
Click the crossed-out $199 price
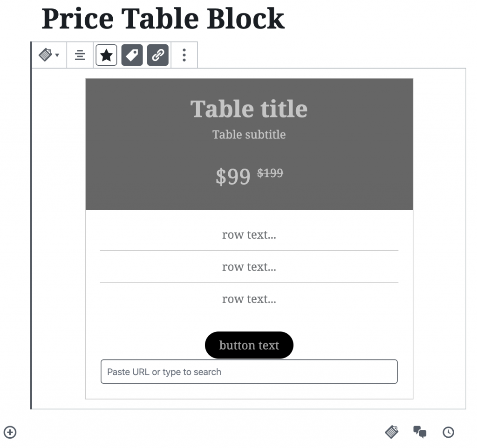270,173
